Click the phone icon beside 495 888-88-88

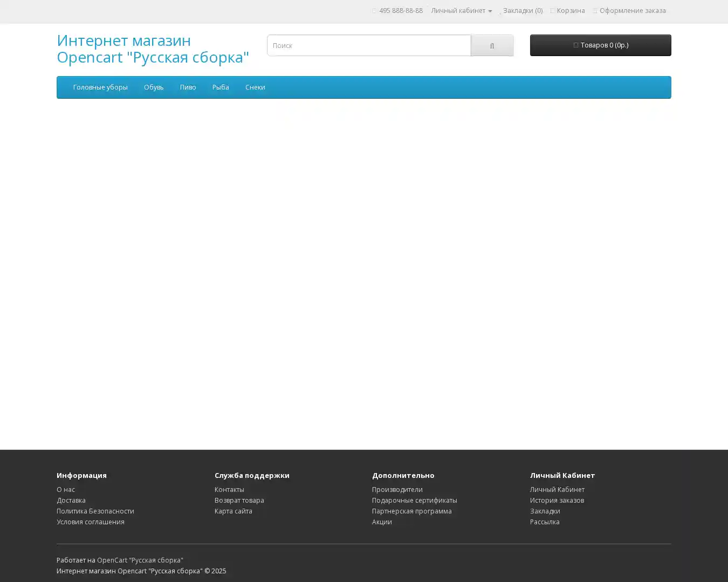coord(374,11)
